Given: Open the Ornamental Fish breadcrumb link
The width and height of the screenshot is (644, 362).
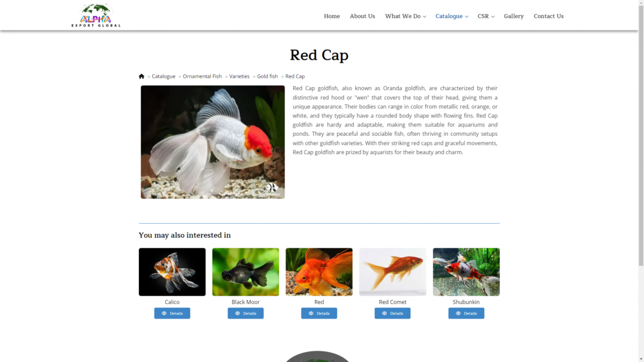Looking at the screenshot, I should click(x=202, y=76).
